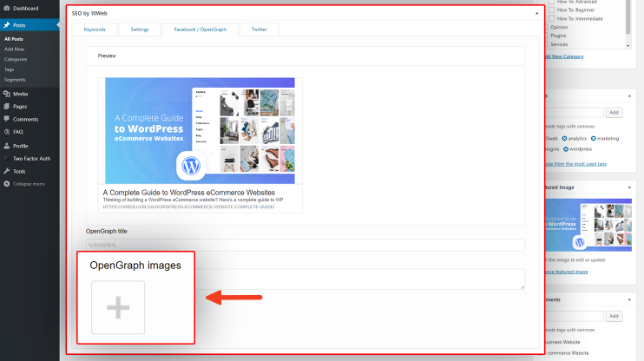
Task: Click the Two Factor Auth icon
Action: click(x=7, y=159)
